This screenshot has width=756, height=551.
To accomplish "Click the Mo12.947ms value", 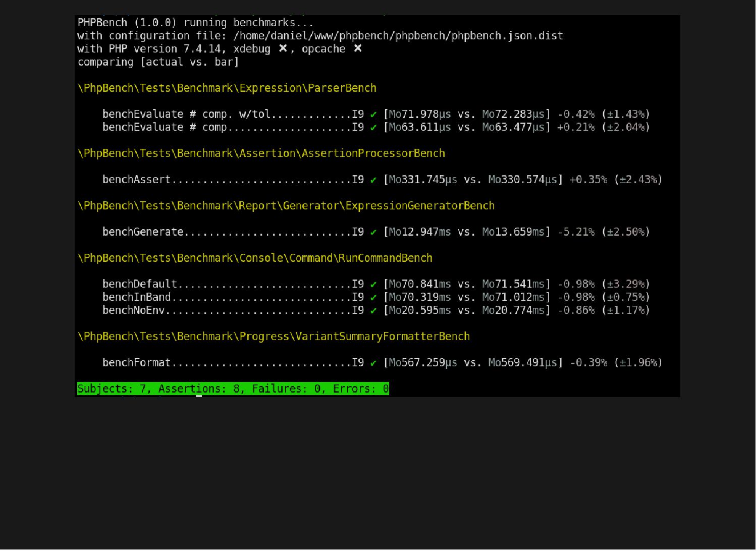I will point(420,232).
